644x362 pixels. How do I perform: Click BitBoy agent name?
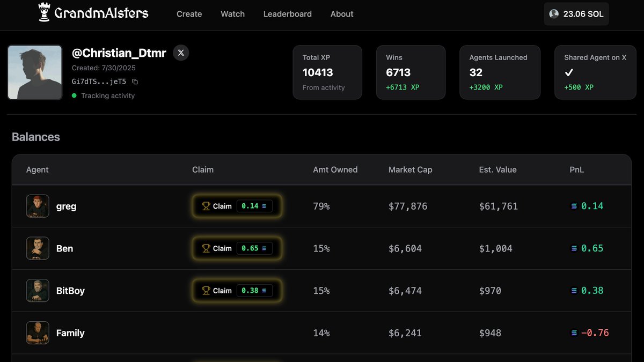tap(70, 291)
